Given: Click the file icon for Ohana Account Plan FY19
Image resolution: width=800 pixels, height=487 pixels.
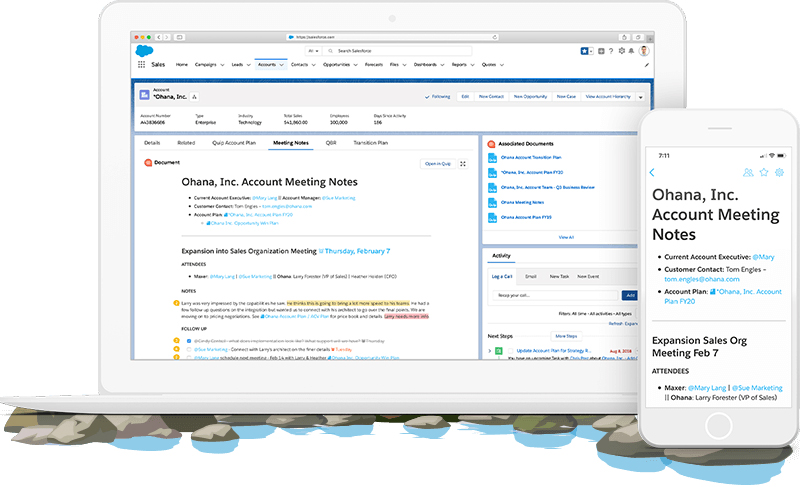Looking at the screenshot, I should pyautogui.click(x=492, y=218).
